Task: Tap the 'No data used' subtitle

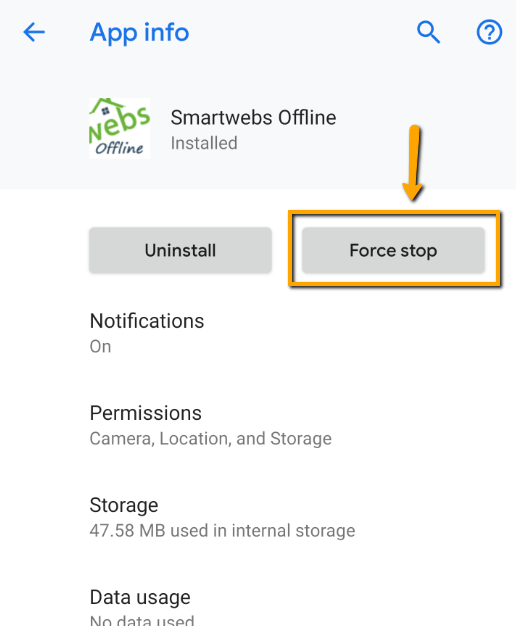Action: [142, 620]
